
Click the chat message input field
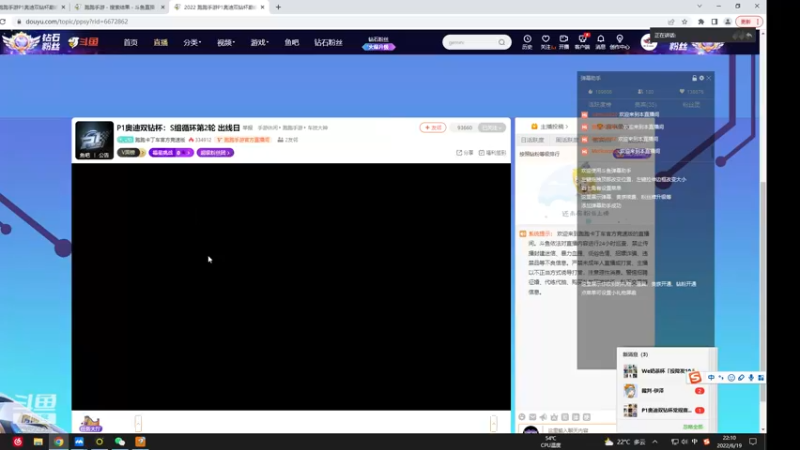tap(581, 430)
